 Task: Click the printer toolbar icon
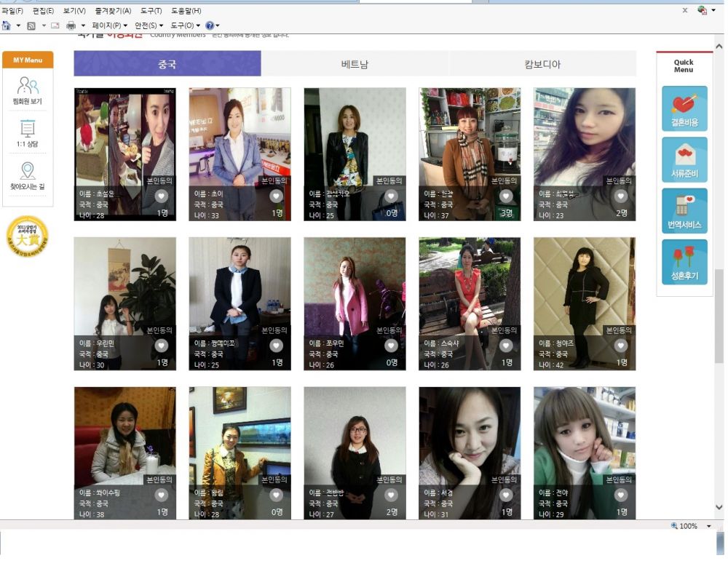[x=71, y=25]
